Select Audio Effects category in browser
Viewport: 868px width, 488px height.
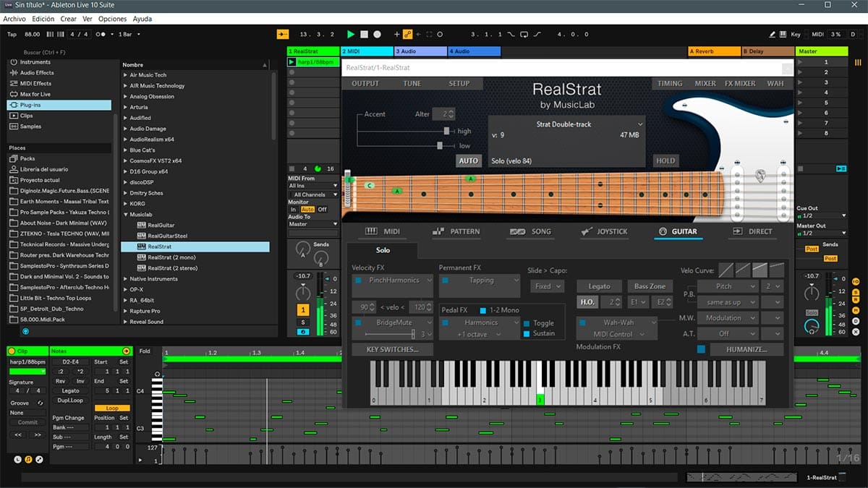(59, 73)
